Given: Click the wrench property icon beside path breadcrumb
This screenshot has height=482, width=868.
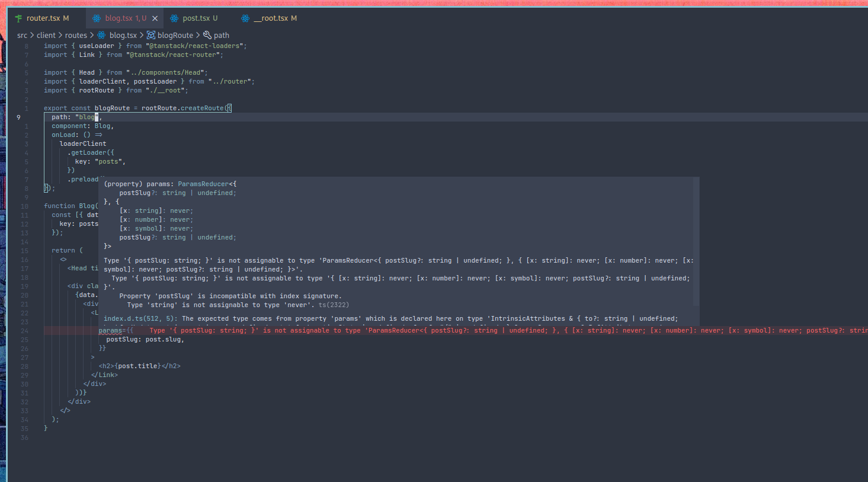Looking at the screenshot, I should point(207,36).
